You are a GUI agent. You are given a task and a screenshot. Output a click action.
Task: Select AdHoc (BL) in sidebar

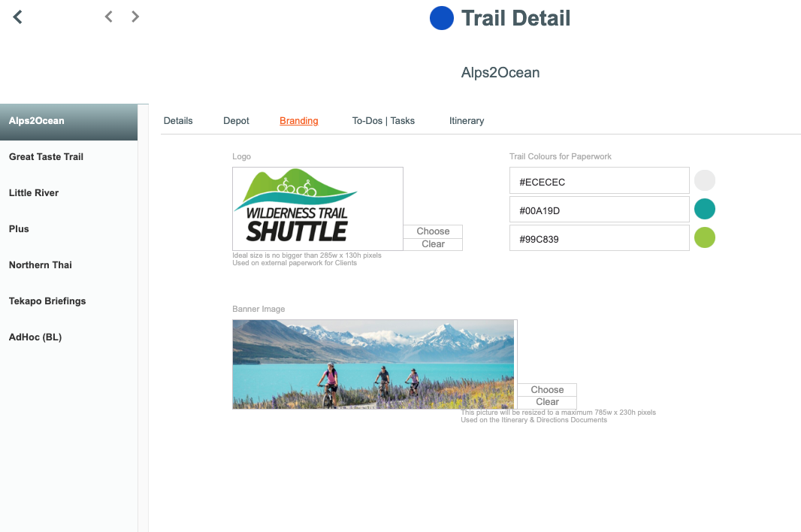point(68,337)
